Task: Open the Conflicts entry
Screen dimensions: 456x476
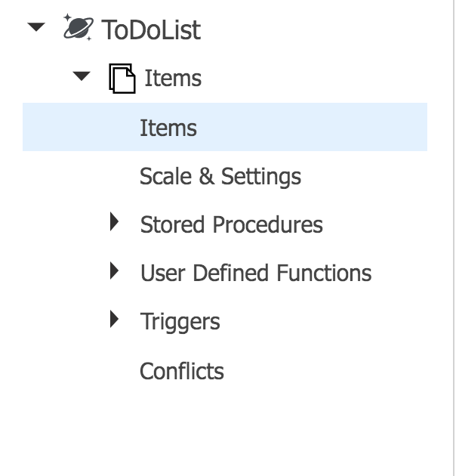Action: coord(181,371)
